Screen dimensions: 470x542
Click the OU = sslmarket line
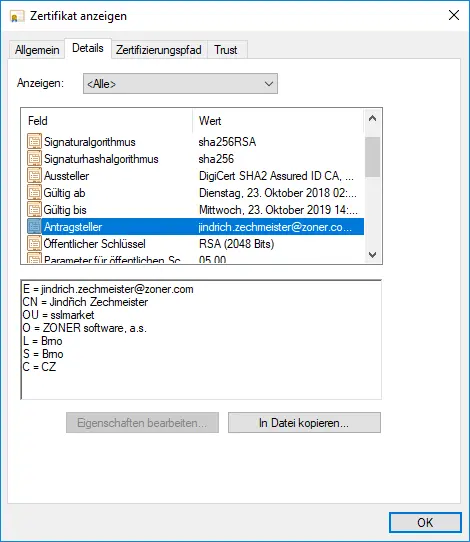pyautogui.click(x=58, y=315)
